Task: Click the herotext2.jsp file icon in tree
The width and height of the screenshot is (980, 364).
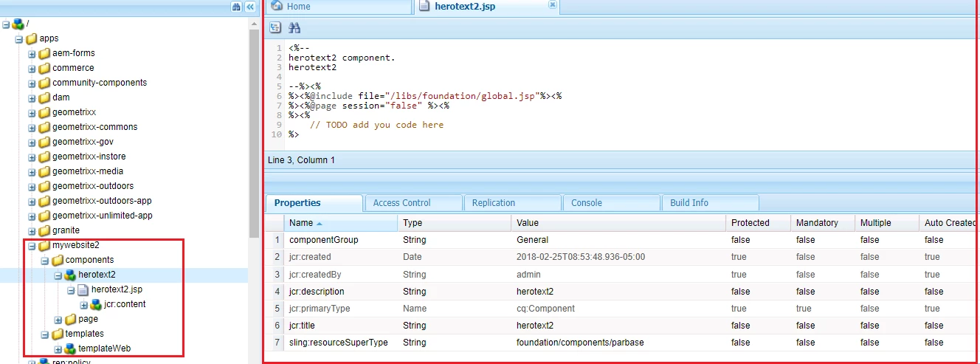Action: coord(83,289)
